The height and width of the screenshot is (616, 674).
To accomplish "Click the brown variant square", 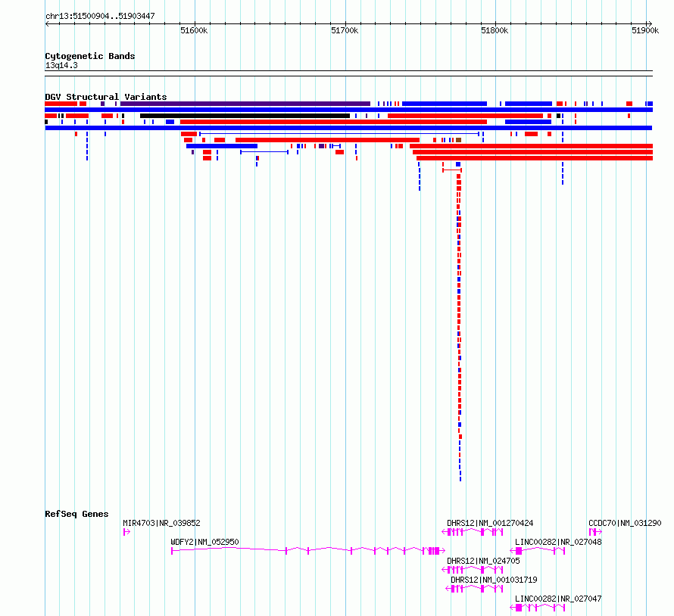I will tap(459, 140).
